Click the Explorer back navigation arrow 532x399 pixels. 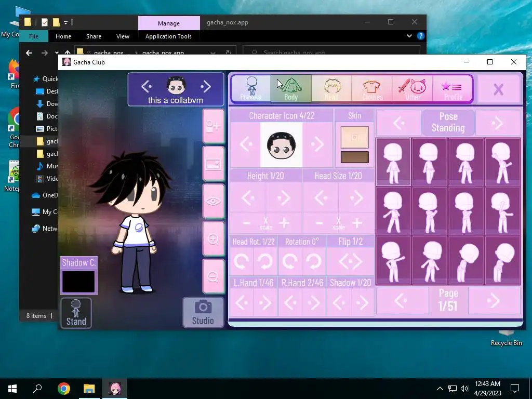point(29,53)
